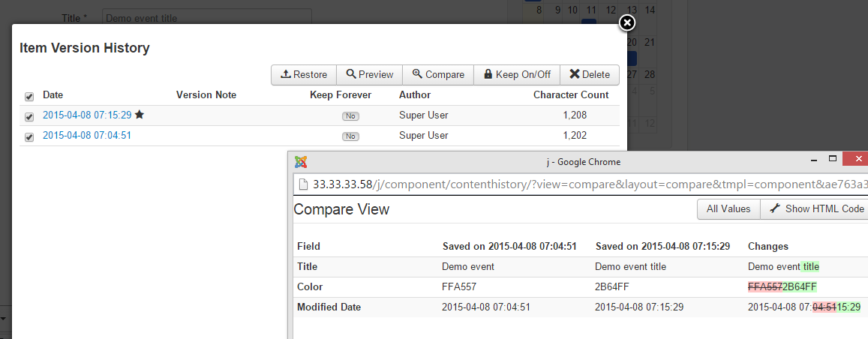868x339 pixels.
Task: Click the star icon beside current version
Action: point(139,115)
